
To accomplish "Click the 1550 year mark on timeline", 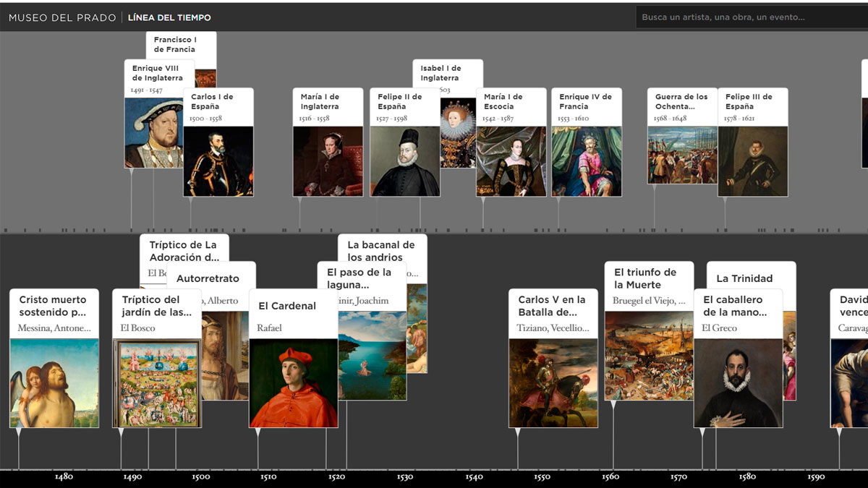I will (542, 477).
